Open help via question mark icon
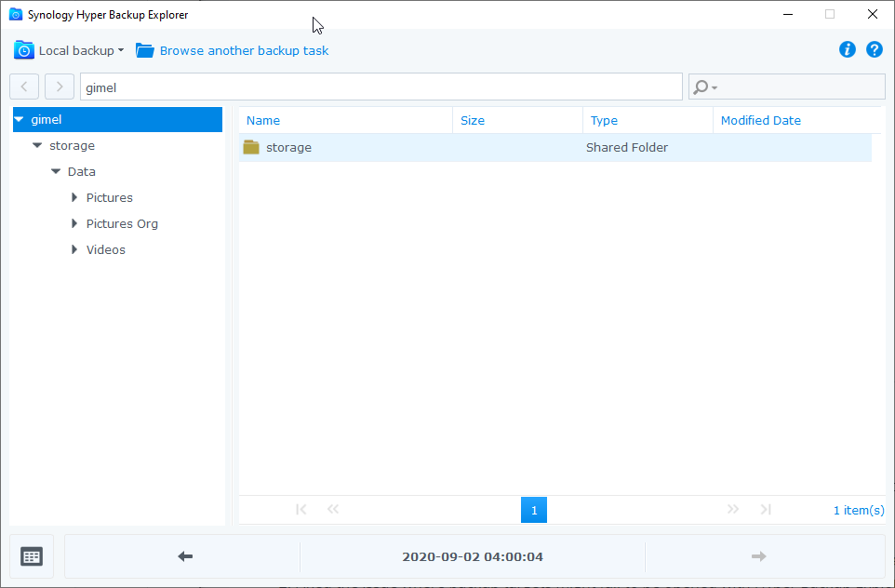 tap(875, 50)
